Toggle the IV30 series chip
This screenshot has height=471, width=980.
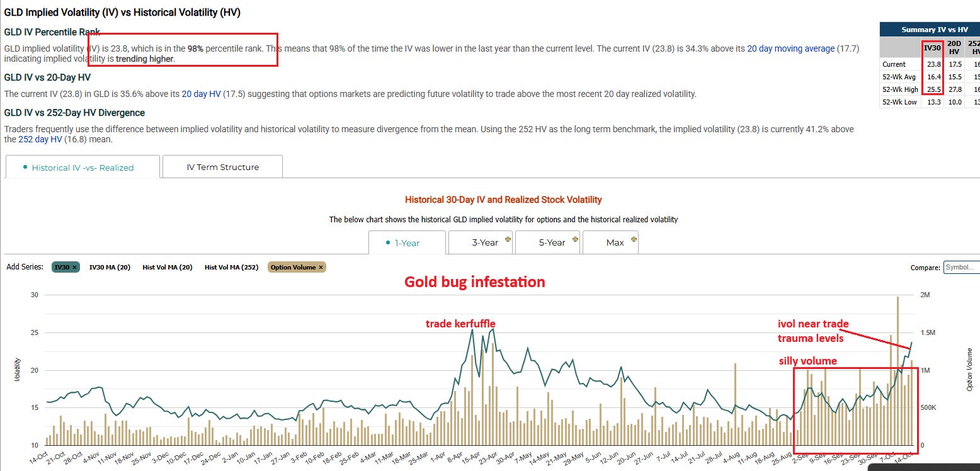pyautogui.click(x=66, y=267)
